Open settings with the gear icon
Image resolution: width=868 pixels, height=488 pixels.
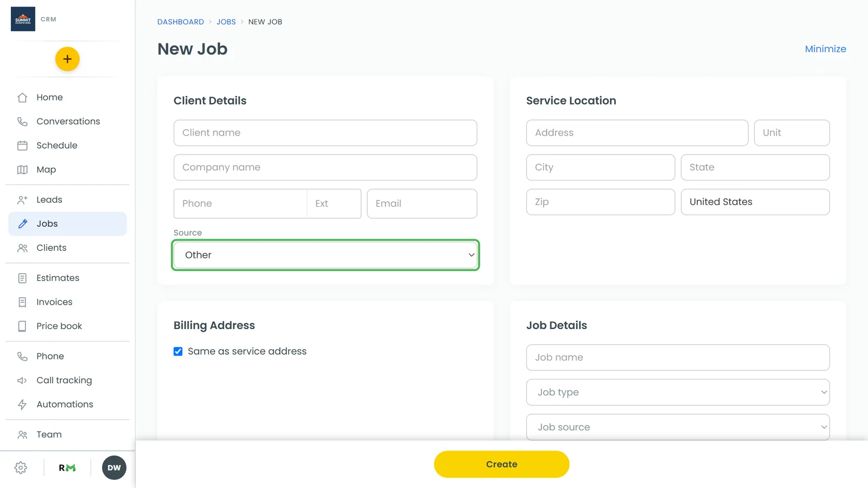[21, 468]
